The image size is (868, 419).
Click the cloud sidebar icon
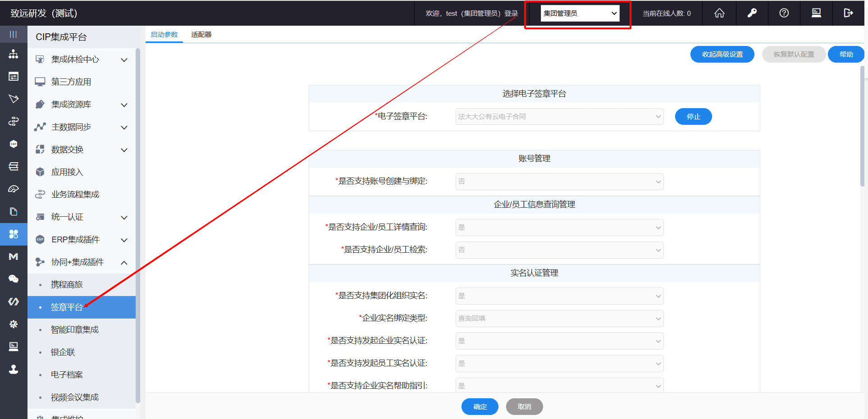tap(14, 189)
